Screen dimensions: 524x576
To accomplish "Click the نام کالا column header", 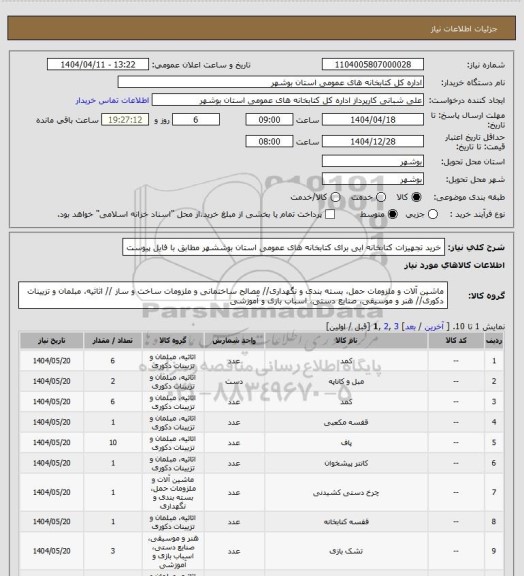I will point(346,341).
